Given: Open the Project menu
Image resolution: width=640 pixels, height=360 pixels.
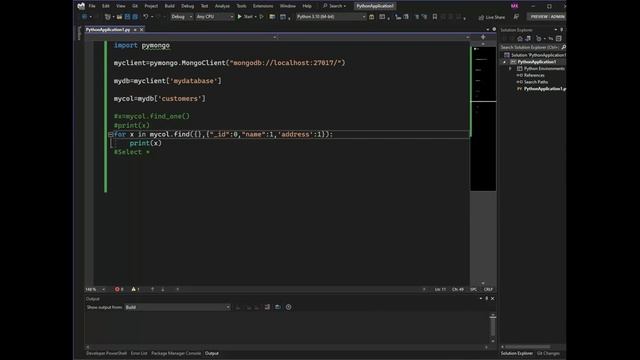Looking at the screenshot, I should pyautogui.click(x=151, y=6).
